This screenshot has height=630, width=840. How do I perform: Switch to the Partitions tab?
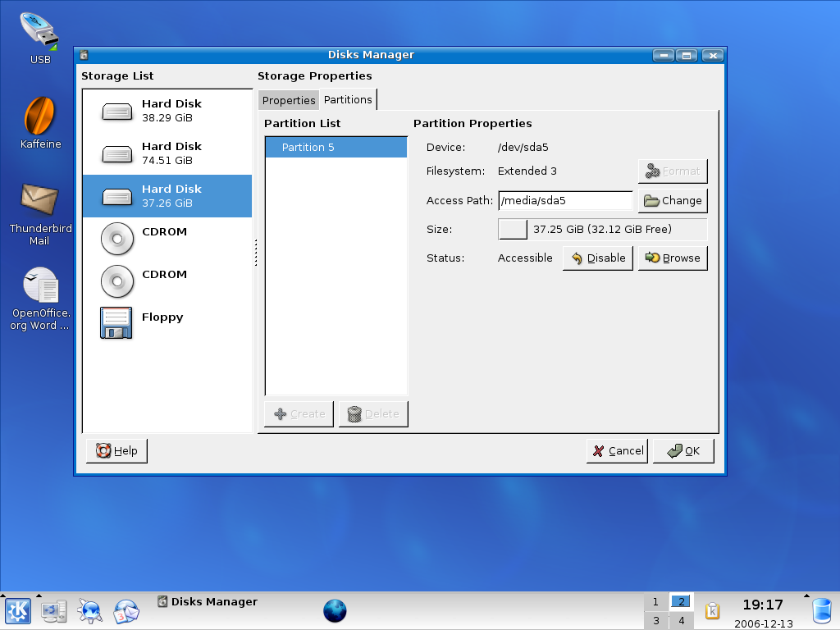348,99
